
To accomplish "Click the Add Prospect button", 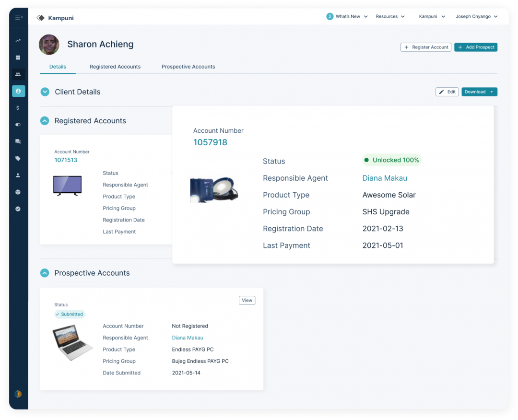I will pos(476,47).
